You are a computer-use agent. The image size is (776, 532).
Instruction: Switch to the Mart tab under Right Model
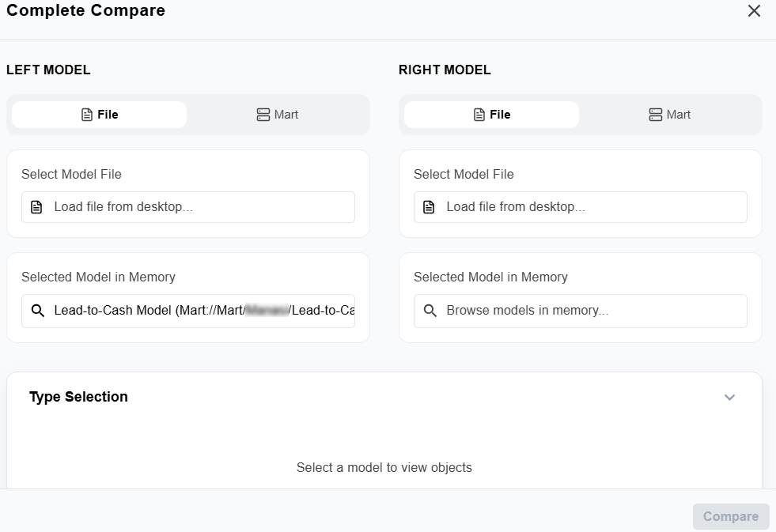point(669,115)
